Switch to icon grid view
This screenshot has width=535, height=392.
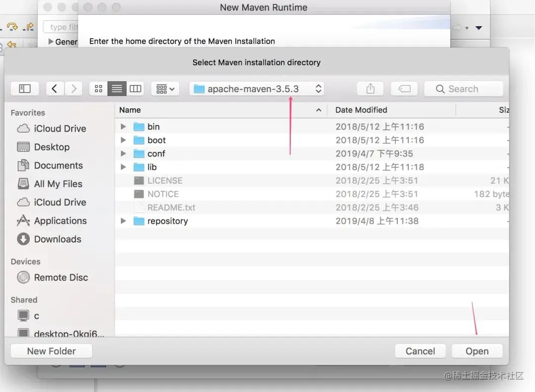coord(99,89)
